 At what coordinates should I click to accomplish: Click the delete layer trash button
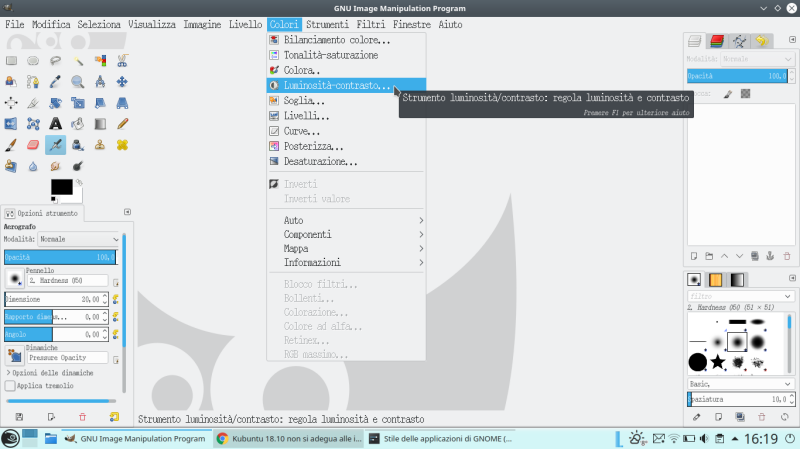[x=787, y=256]
